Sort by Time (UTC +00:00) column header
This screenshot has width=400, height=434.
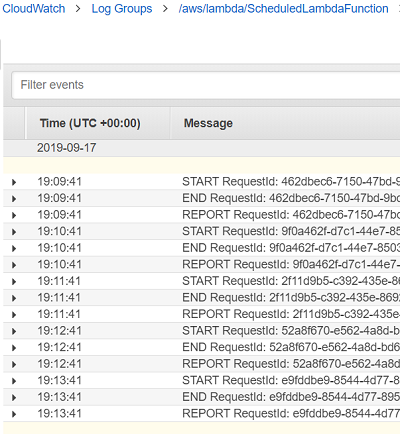(90, 123)
